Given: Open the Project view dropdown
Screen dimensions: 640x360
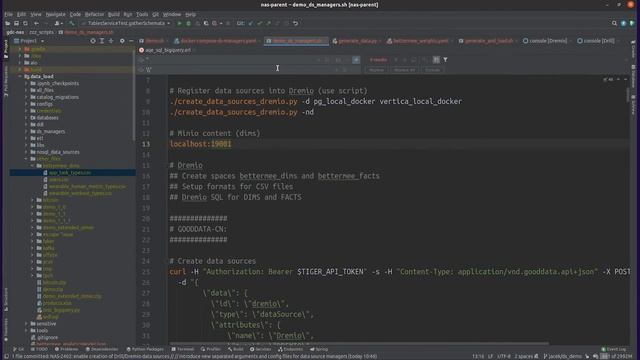Looking at the screenshot, I should coord(29,41).
